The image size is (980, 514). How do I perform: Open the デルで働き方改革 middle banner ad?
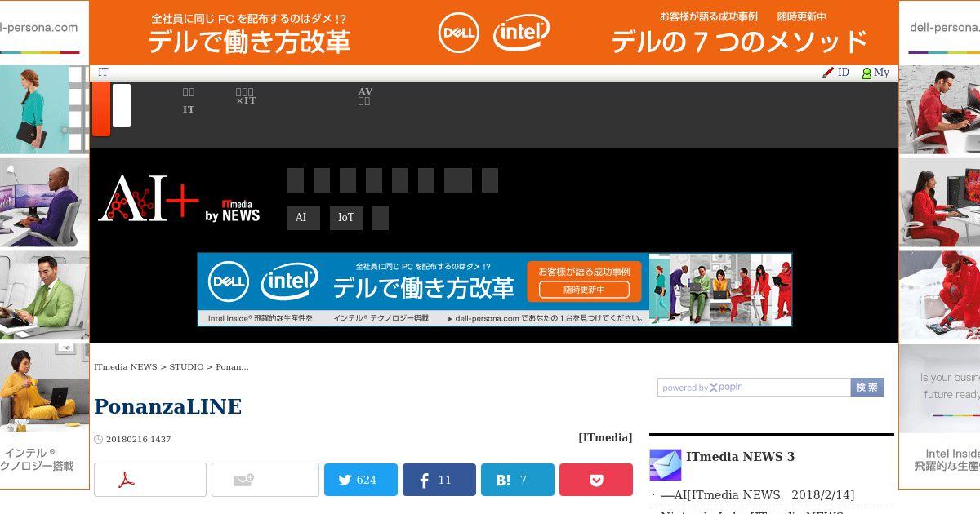tap(495, 290)
